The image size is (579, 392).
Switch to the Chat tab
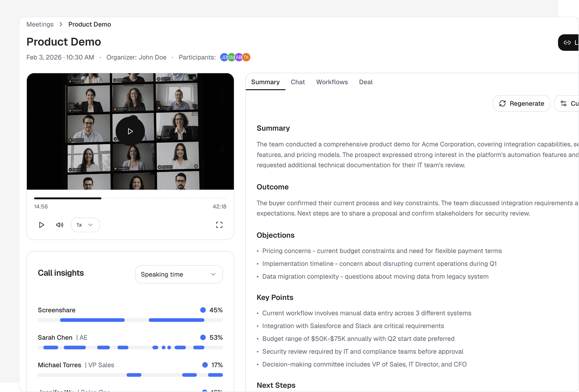click(x=298, y=82)
